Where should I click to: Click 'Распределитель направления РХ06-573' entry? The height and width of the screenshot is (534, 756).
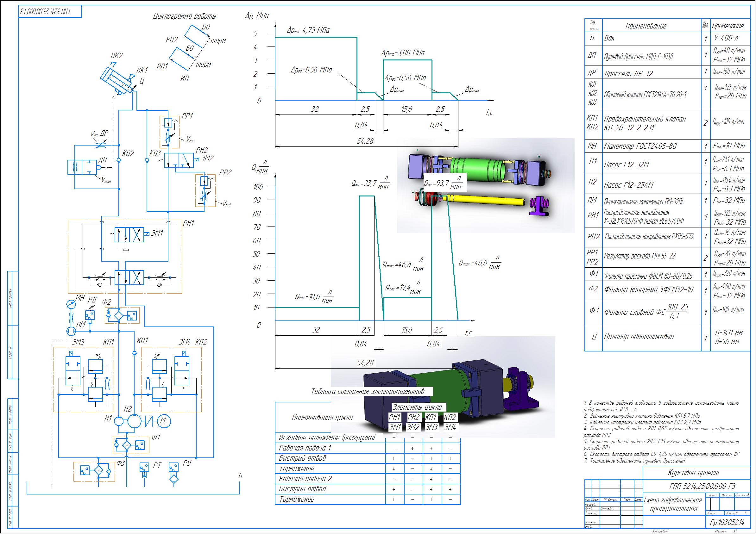[x=650, y=237]
